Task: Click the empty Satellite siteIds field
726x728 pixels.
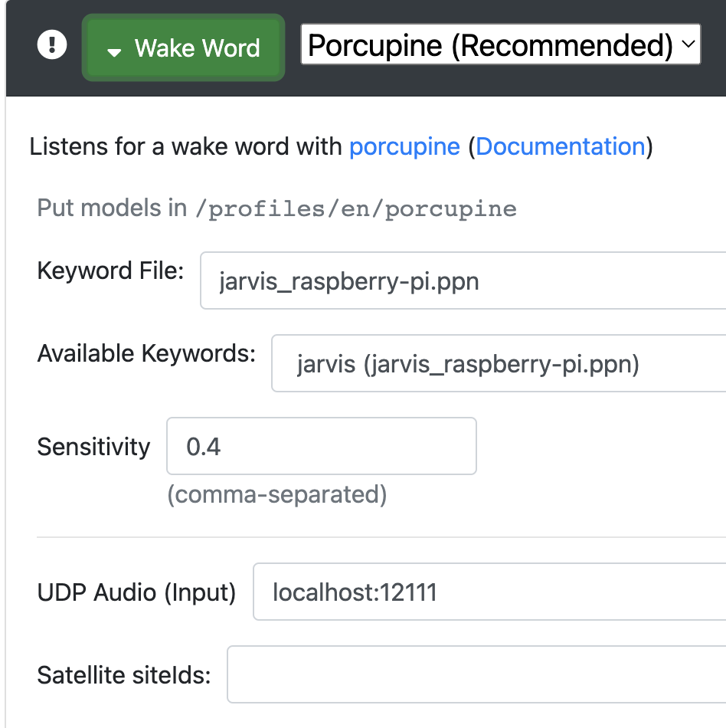Action: pos(476,674)
